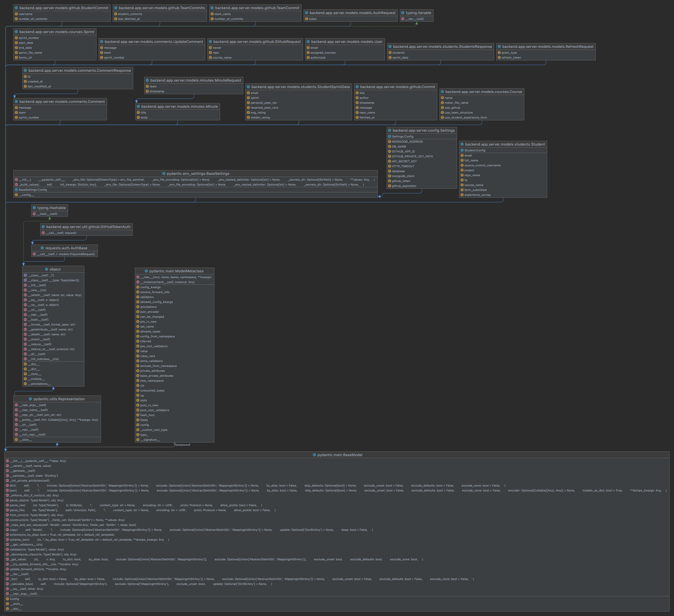Click field icon beside MONGODB_ADDRESS
674x616 pixels.
[389, 142]
